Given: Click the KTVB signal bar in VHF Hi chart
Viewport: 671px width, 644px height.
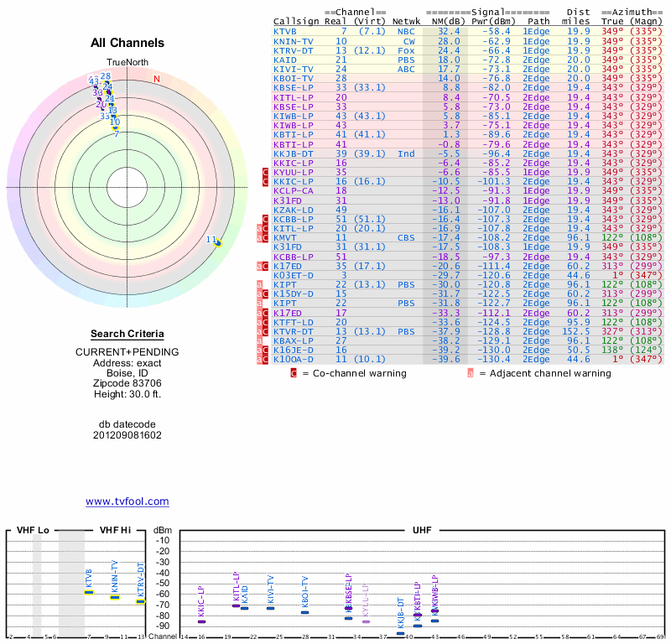Looking at the screenshot, I should coord(89,592).
